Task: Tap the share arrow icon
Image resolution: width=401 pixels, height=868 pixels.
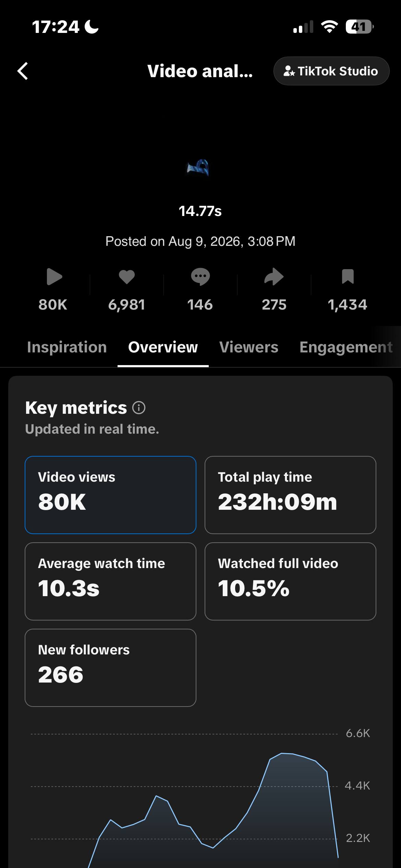Action: coord(274,277)
